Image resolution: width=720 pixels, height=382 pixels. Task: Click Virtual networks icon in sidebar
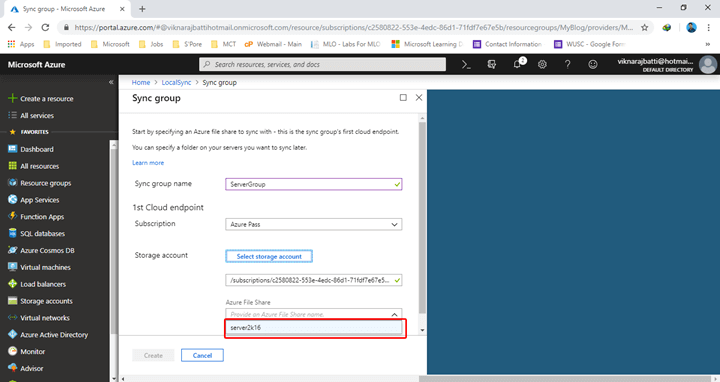[x=12, y=318]
